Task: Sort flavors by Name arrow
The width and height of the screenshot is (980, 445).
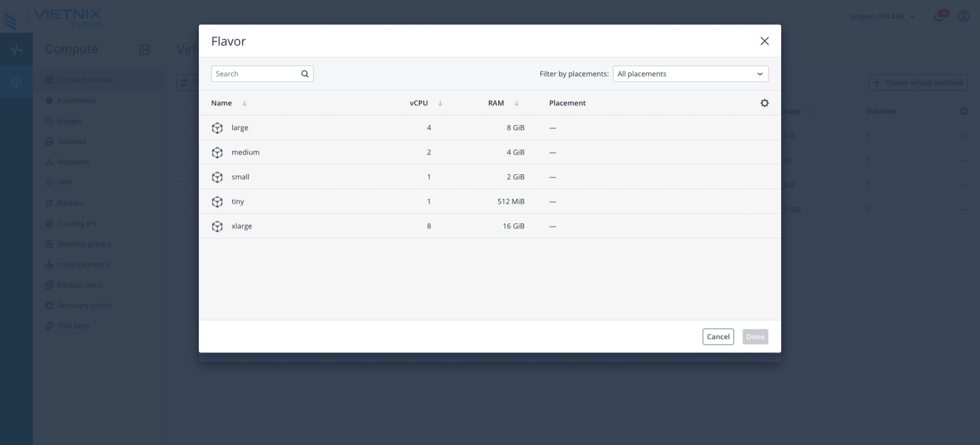Action: (x=244, y=103)
